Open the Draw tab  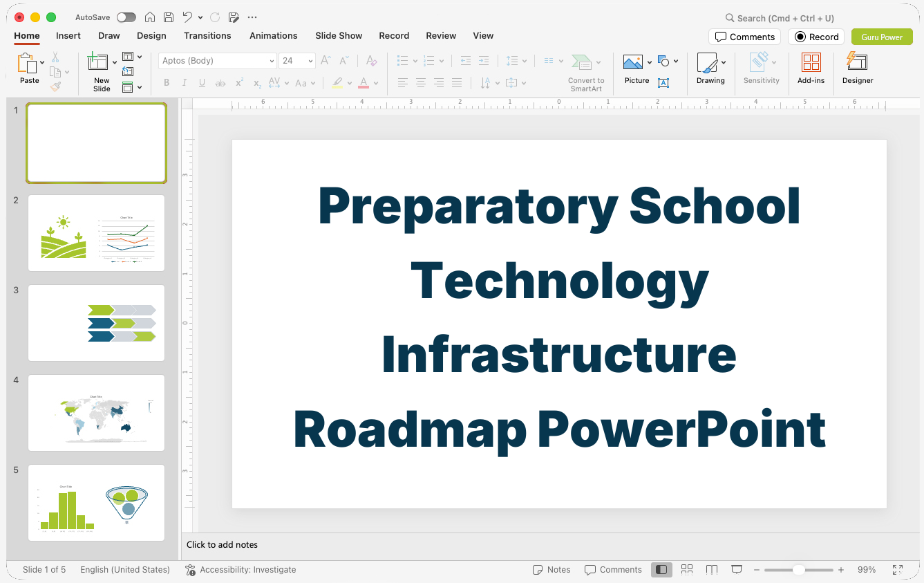point(109,35)
